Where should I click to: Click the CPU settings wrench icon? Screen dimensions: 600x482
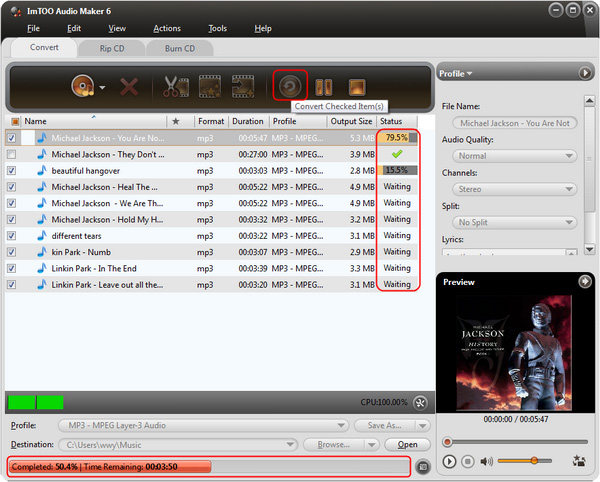(x=420, y=402)
